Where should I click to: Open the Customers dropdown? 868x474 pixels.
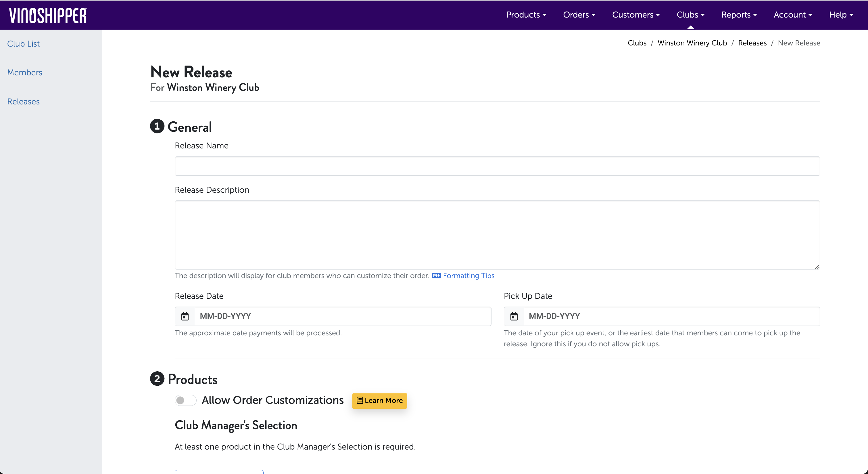point(635,15)
